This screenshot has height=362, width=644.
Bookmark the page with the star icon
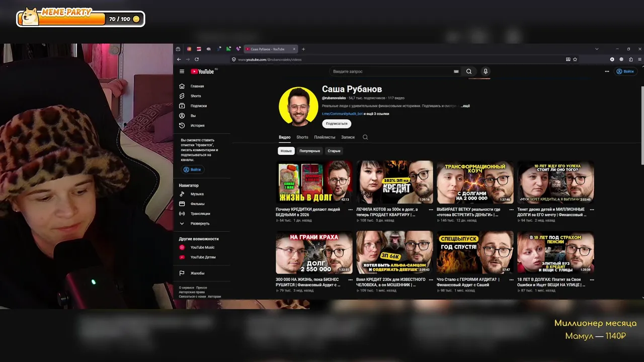(x=575, y=59)
